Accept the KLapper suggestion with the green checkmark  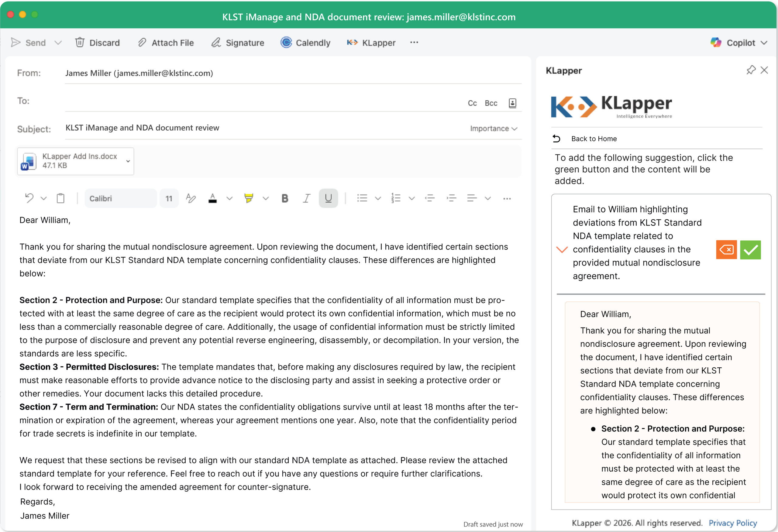tap(751, 250)
